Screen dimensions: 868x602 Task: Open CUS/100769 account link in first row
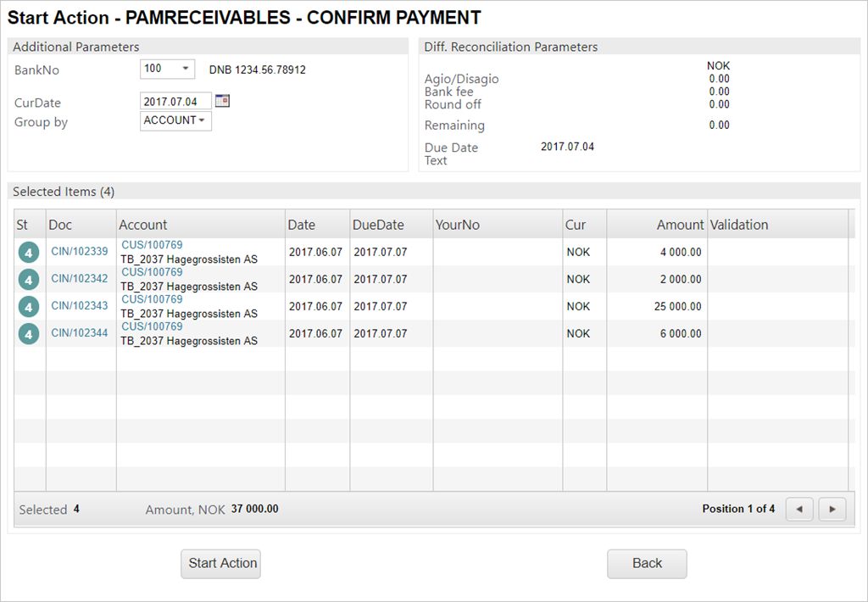[x=152, y=245]
